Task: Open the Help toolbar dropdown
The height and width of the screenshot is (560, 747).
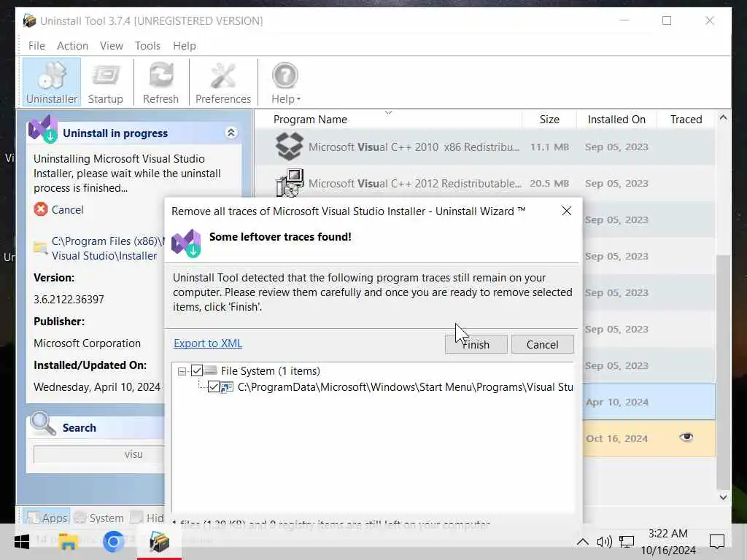Action: click(x=285, y=82)
